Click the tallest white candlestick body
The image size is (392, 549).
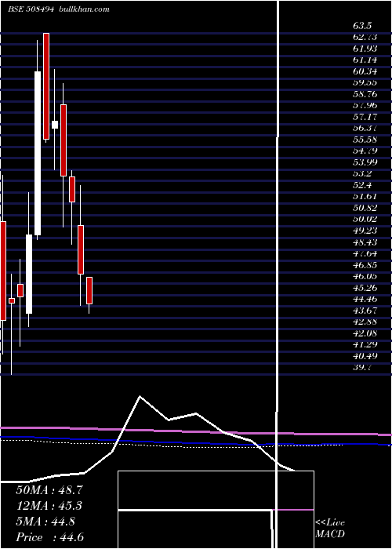(x=38, y=154)
